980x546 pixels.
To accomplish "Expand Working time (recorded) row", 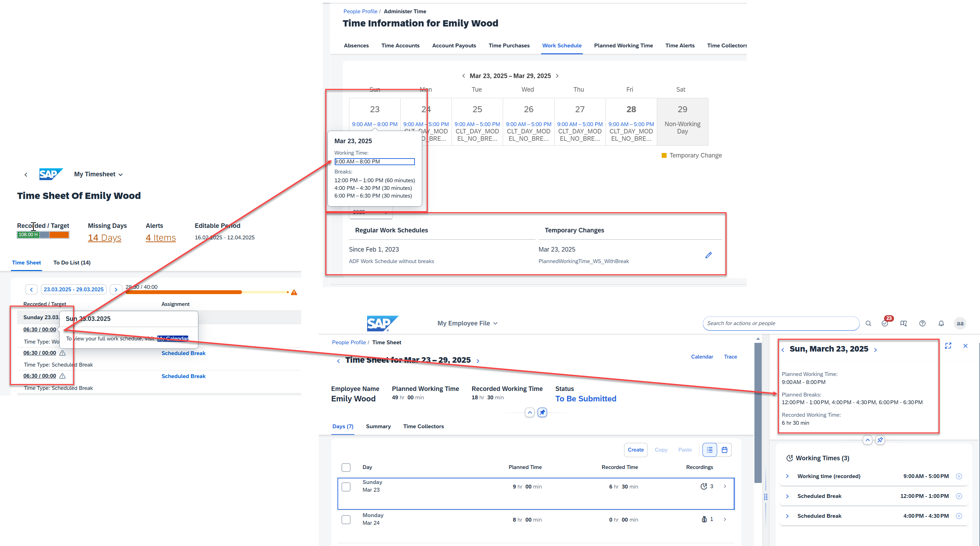I will tap(787, 476).
